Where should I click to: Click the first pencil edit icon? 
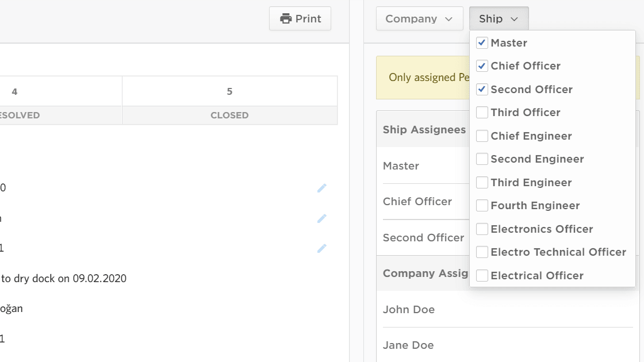322,188
